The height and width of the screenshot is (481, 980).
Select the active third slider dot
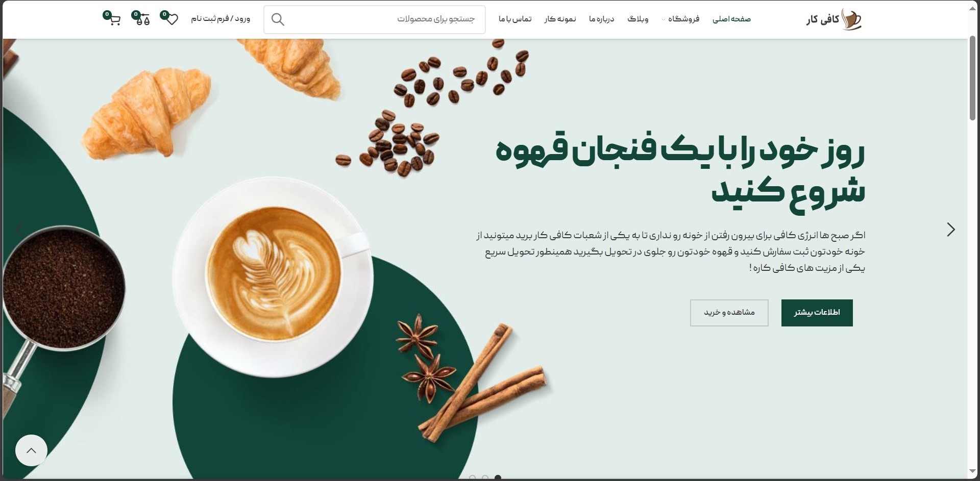tap(498, 478)
